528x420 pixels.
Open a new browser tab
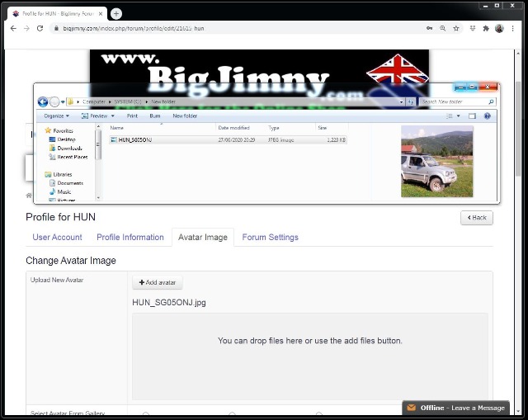116,13
